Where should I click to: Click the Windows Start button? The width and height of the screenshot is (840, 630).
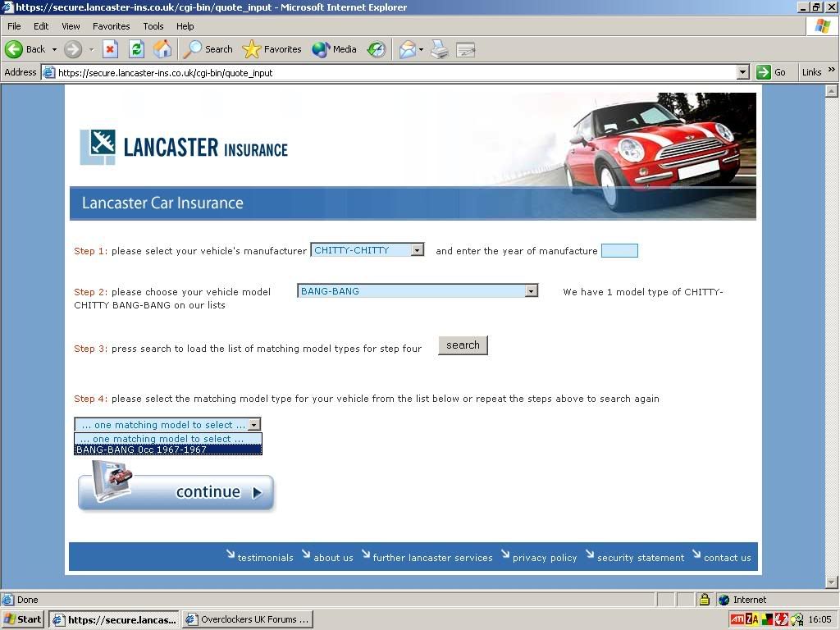pos(23,619)
